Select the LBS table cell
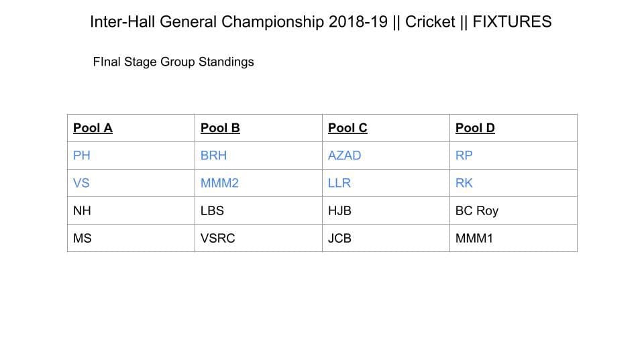 tap(258, 210)
